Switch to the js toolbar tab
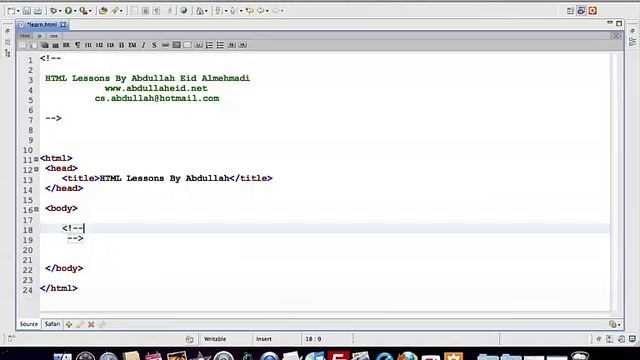The width and height of the screenshot is (640, 360). pos(40,36)
